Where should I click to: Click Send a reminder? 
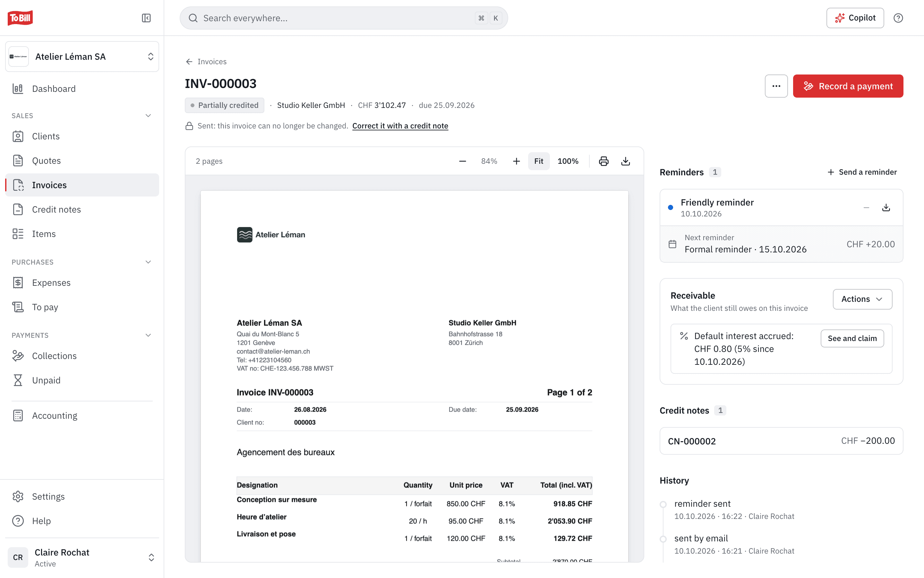[x=862, y=172]
